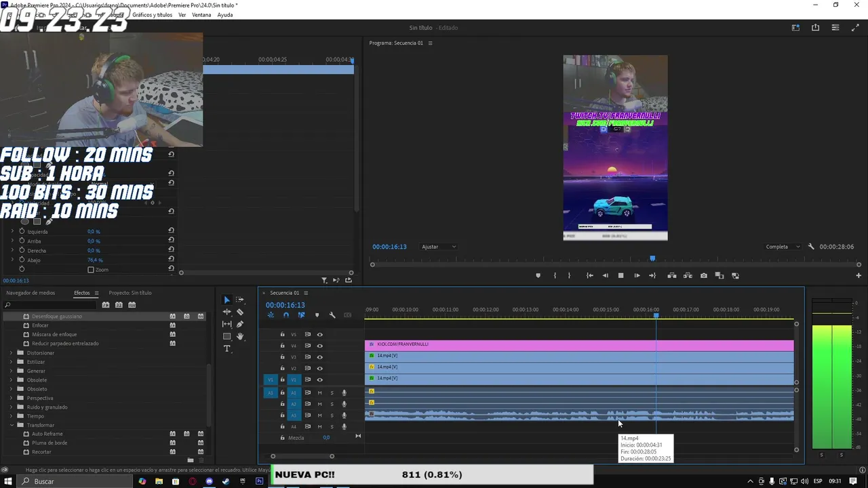Open Program monitor settings wrench
This screenshot has height=488, width=868.
(x=811, y=247)
